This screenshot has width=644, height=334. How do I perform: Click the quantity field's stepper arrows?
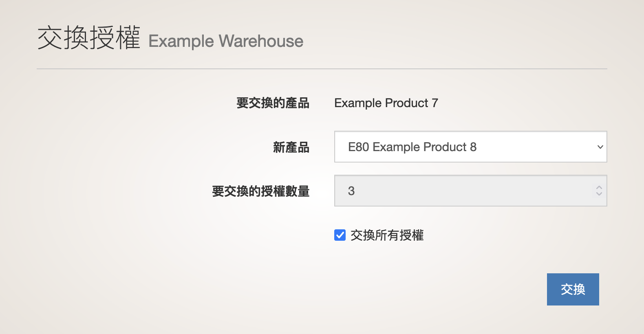(599, 191)
